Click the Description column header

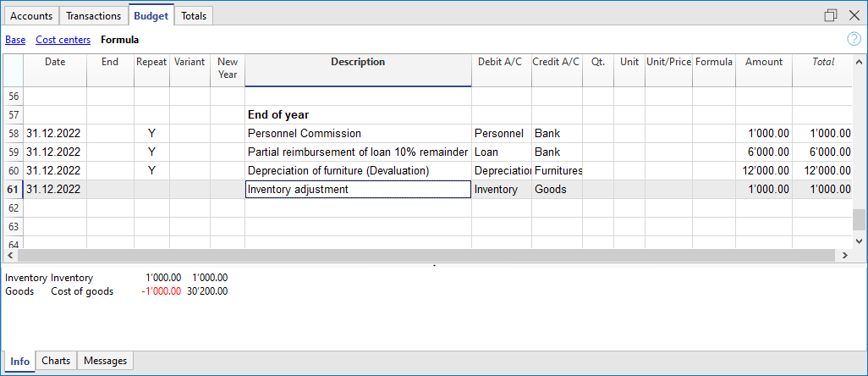358,62
